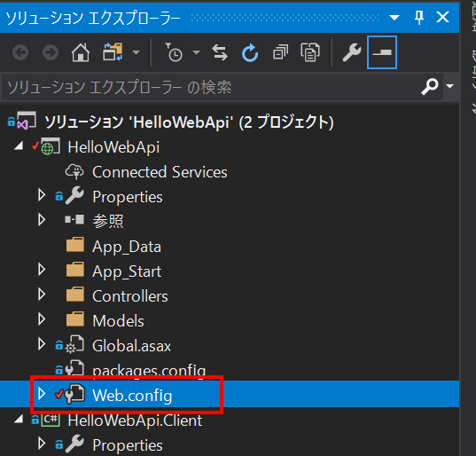Image resolution: width=476 pixels, height=456 pixels.
Task: Click the Global.asax file icon
Action: (75, 344)
